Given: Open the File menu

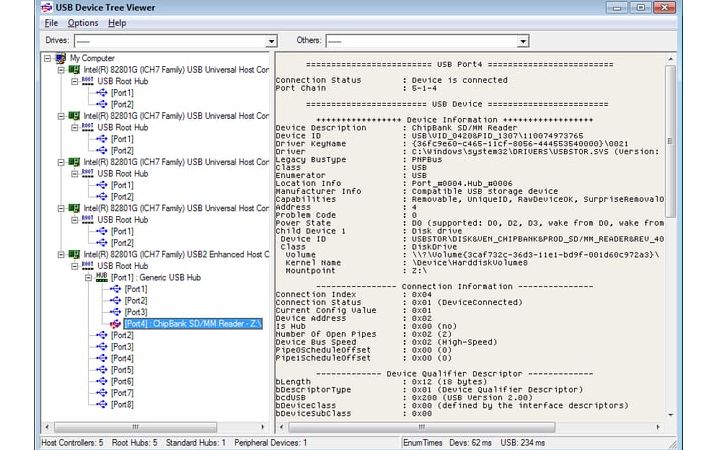Looking at the screenshot, I should (51, 23).
